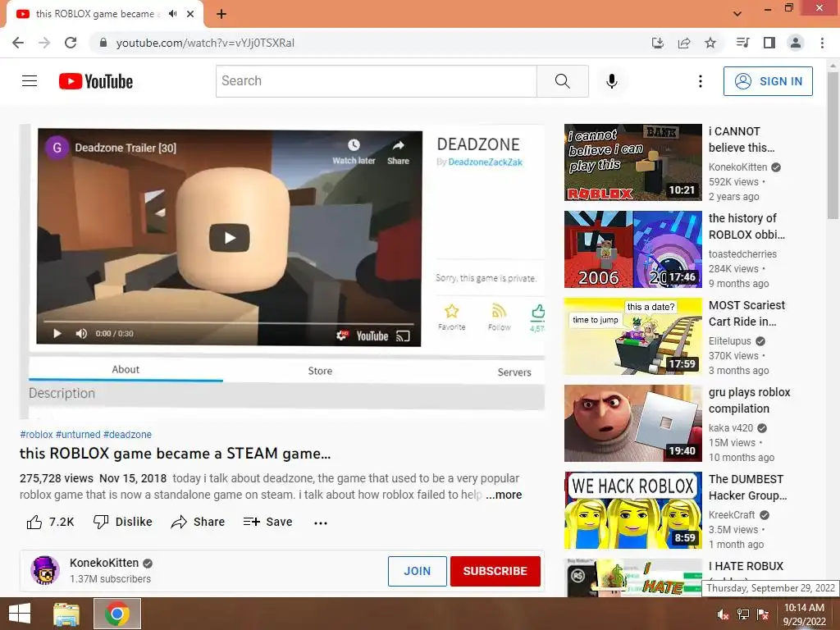Open the media control icon
Image resolution: width=840 pixels, height=630 pixels.
tap(742, 43)
